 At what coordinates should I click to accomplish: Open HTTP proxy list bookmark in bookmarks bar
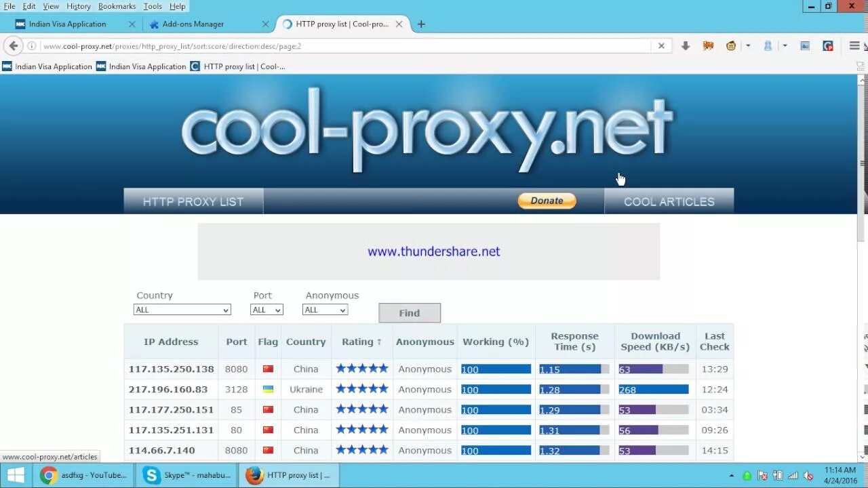pos(238,66)
